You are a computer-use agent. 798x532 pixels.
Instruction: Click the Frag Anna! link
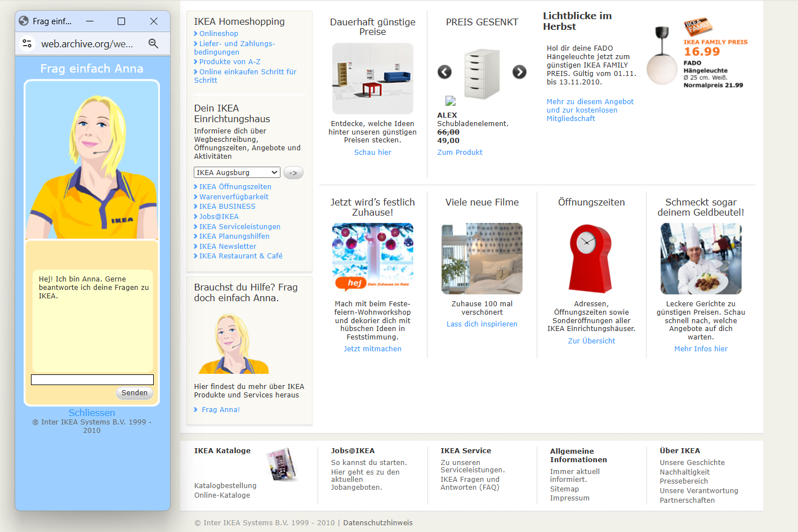point(221,410)
